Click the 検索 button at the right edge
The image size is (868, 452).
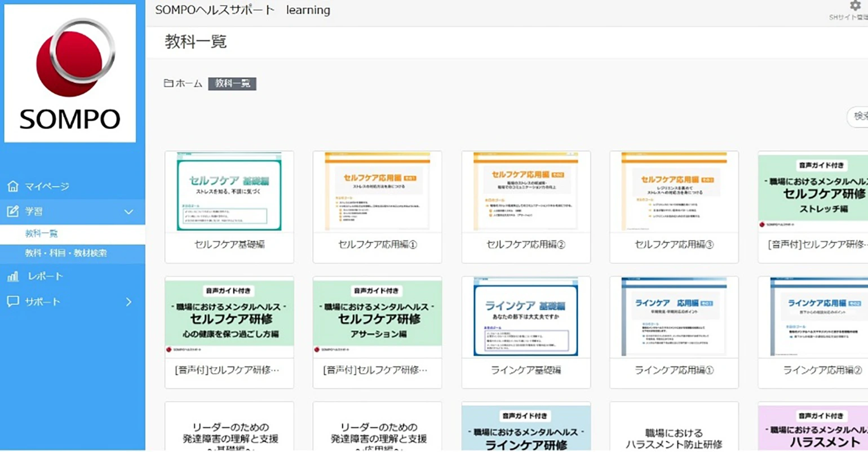(858, 116)
